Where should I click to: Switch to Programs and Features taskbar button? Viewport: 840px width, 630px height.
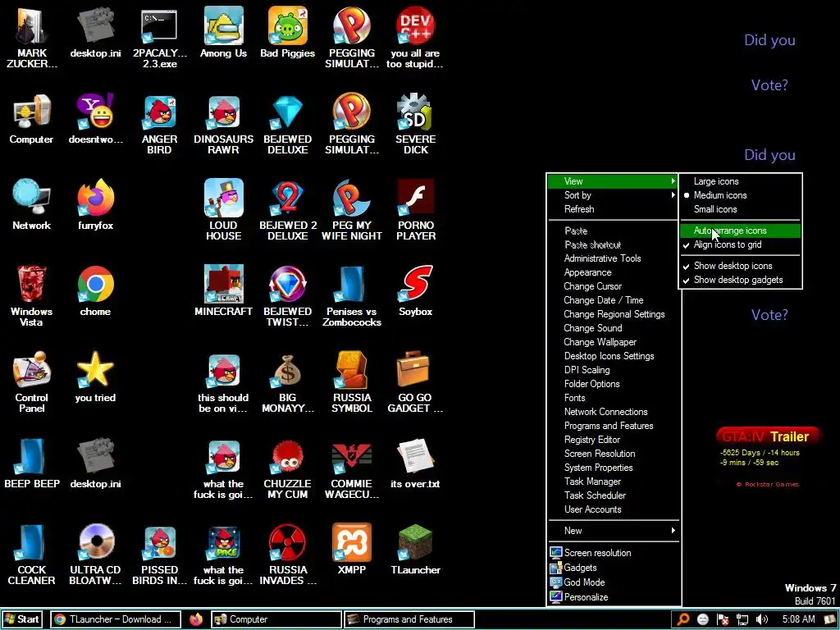click(x=409, y=619)
